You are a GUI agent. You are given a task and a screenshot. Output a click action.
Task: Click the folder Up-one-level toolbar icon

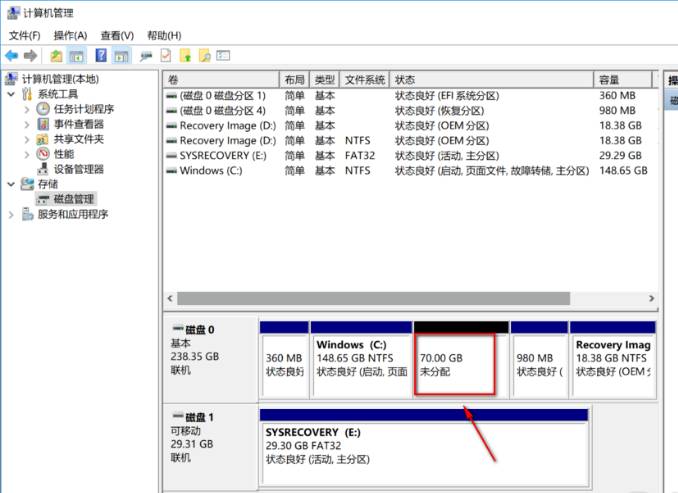pos(56,56)
